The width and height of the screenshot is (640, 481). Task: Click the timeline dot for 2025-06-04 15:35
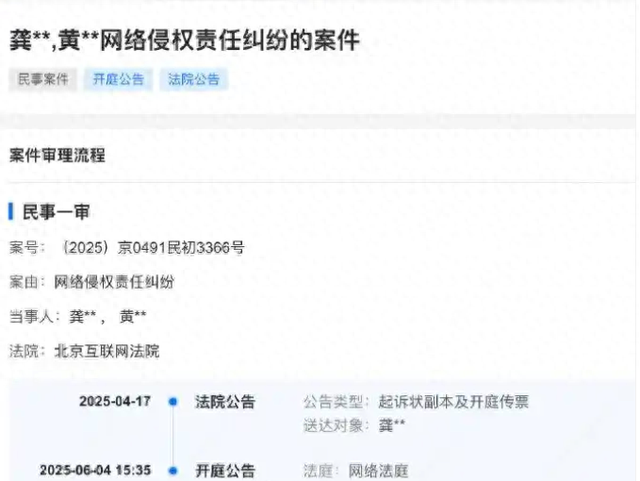173,471
